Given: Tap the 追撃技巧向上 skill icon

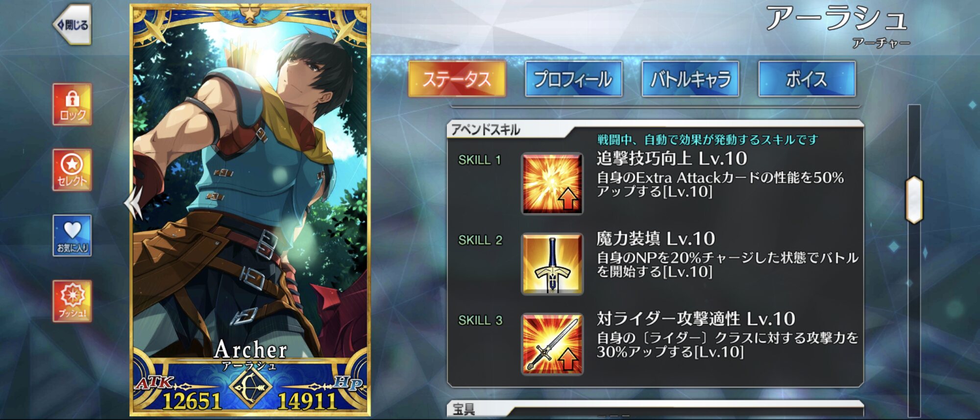Looking at the screenshot, I should tap(552, 184).
